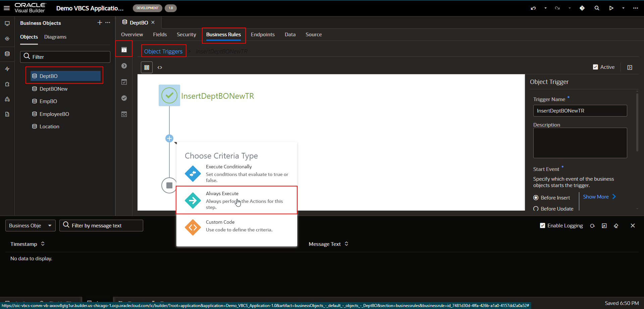Open the Security tab

[186, 35]
